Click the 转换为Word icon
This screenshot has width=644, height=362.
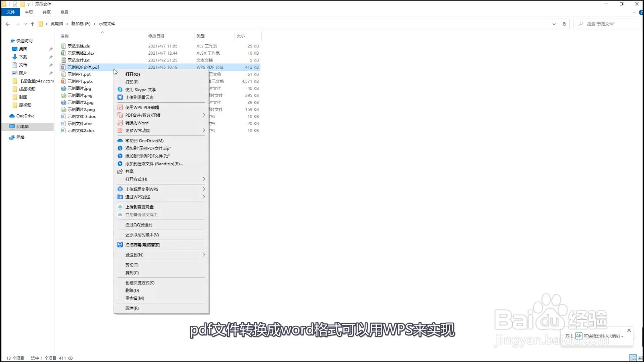point(120,123)
